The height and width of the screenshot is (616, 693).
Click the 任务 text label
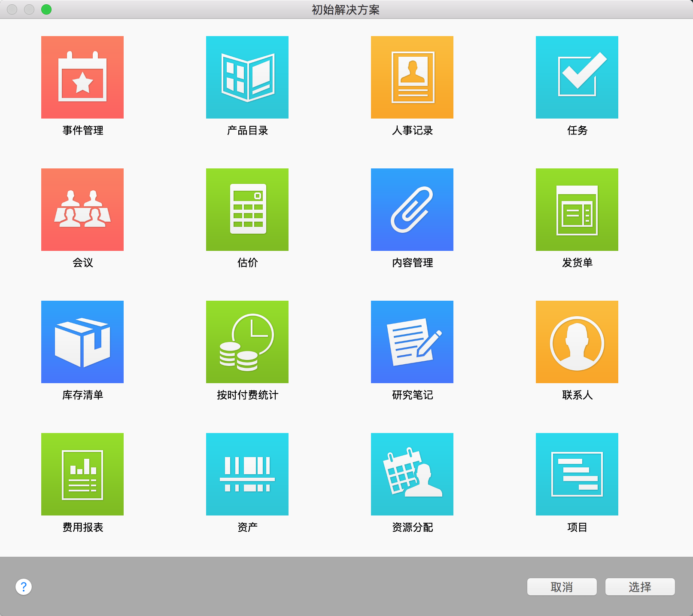pyautogui.click(x=577, y=130)
